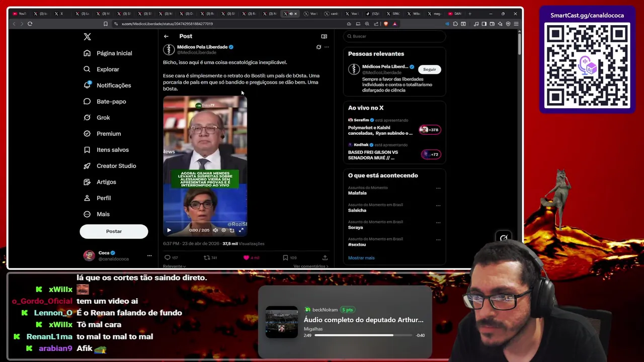The width and height of the screenshot is (644, 362).
Task: Enter video fullscreen
Action: coord(241,230)
